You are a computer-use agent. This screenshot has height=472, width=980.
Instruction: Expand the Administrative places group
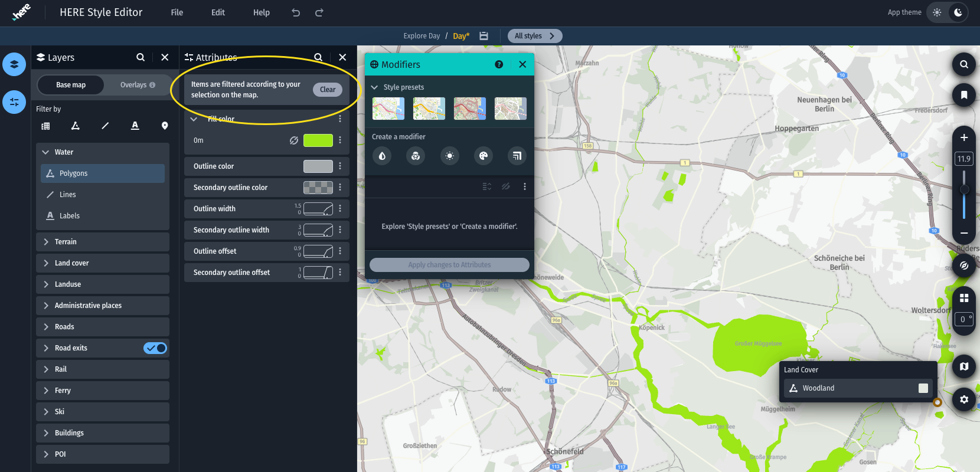point(45,306)
